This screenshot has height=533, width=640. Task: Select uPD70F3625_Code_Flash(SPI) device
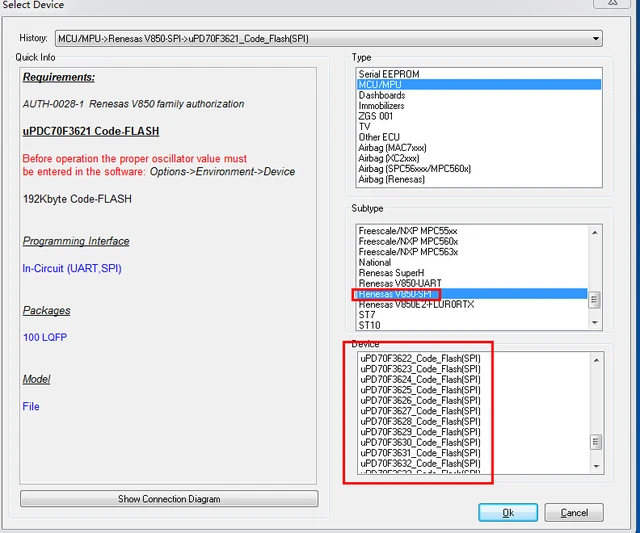pos(420,390)
